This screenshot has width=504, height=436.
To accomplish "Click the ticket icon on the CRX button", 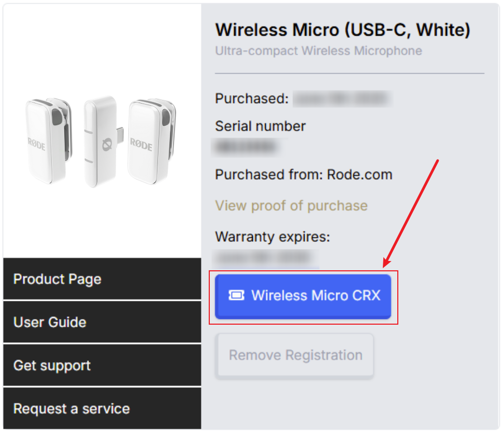I will tap(236, 295).
